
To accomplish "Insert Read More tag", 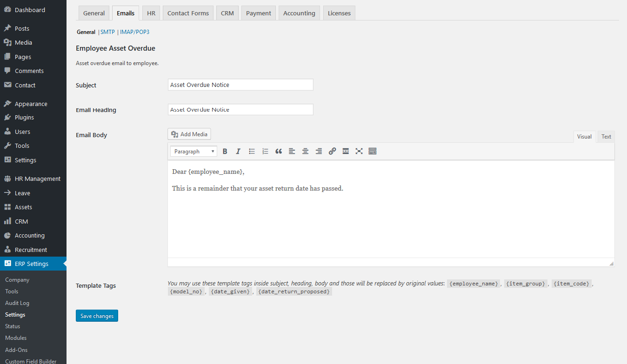I will coord(346,151).
